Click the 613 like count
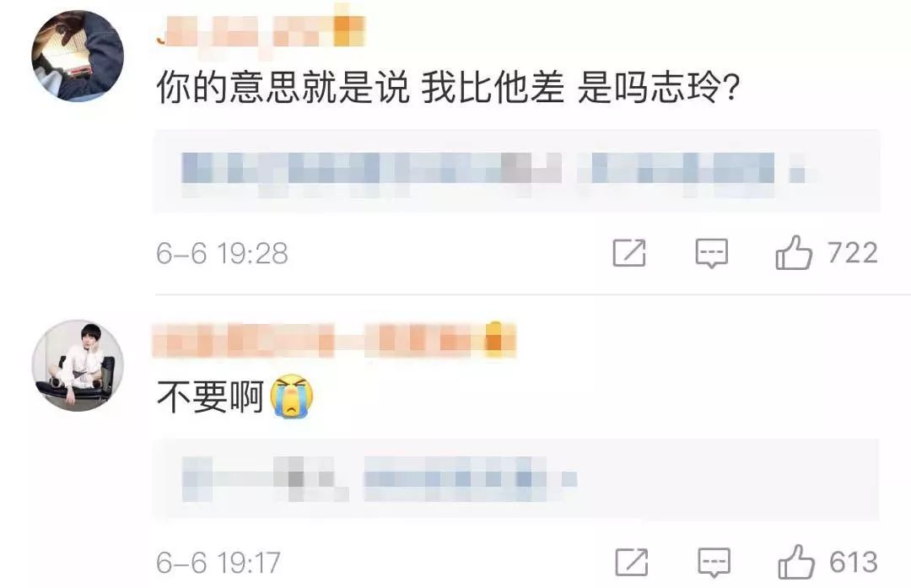911x588 pixels. (x=854, y=563)
